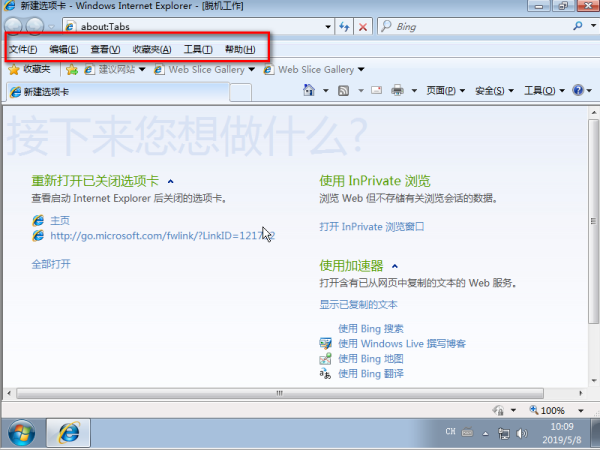Open the 编辑(E) menu

pyautogui.click(x=64, y=49)
